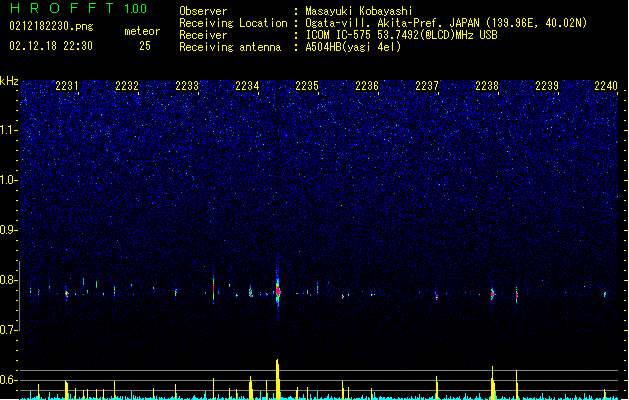Click the 2235 time marker
629x400 pixels.
(307, 86)
